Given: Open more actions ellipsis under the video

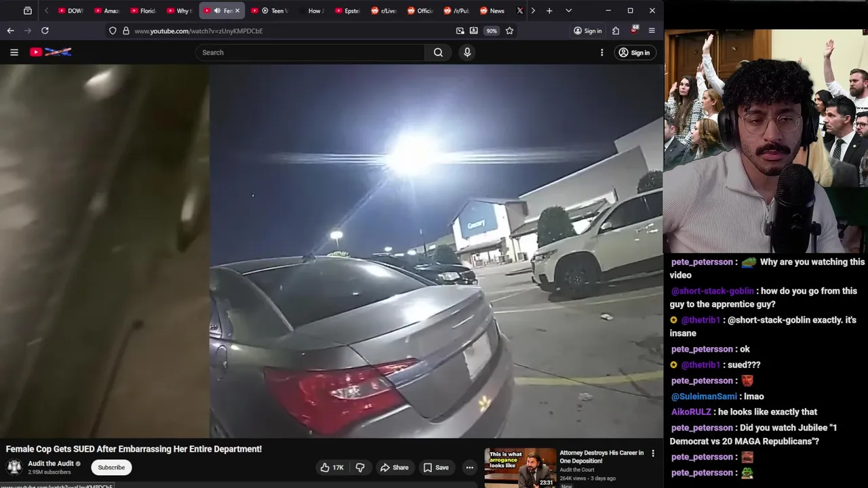Looking at the screenshot, I should pos(469,467).
